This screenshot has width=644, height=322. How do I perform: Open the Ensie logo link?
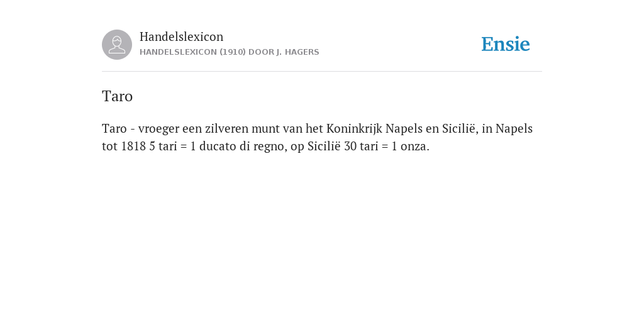click(x=506, y=44)
